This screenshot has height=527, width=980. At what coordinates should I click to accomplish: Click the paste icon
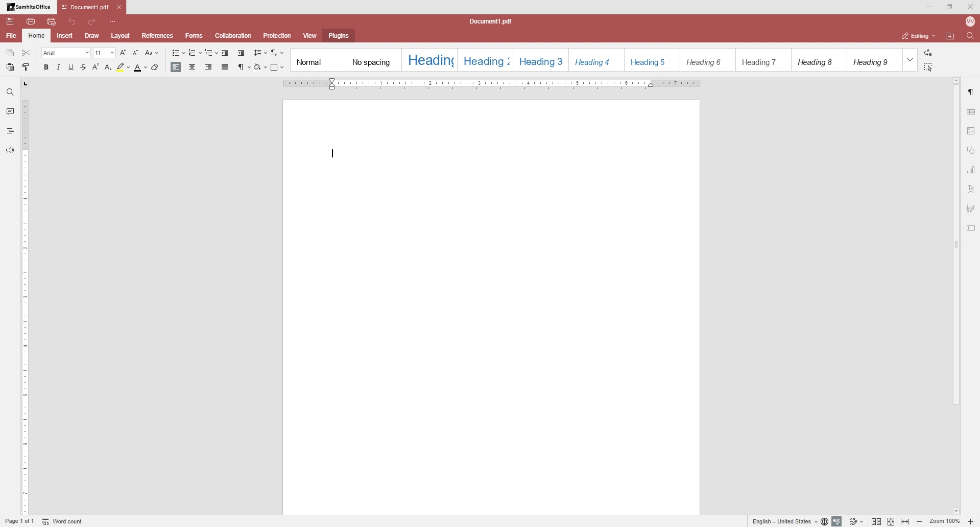pos(10,67)
